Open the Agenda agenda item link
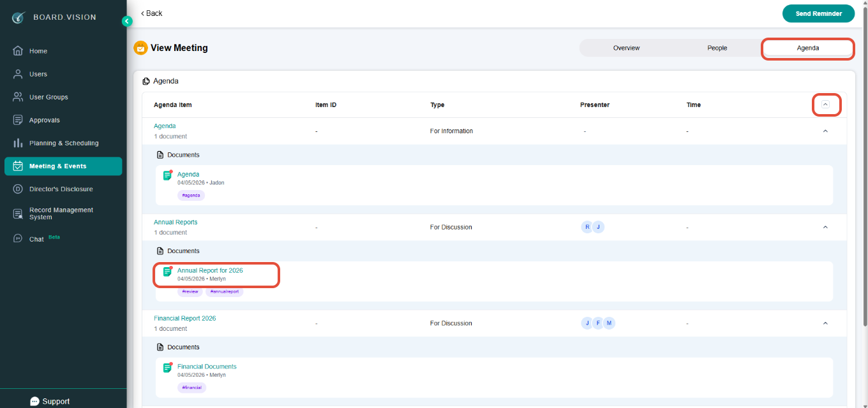Image resolution: width=868 pixels, height=408 pixels. point(165,126)
